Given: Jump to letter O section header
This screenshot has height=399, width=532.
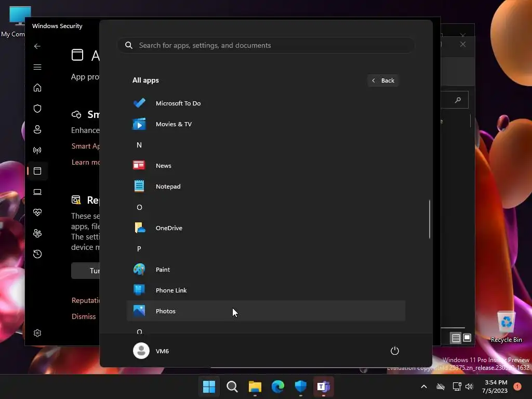Looking at the screenshot, I should point(139,207).
